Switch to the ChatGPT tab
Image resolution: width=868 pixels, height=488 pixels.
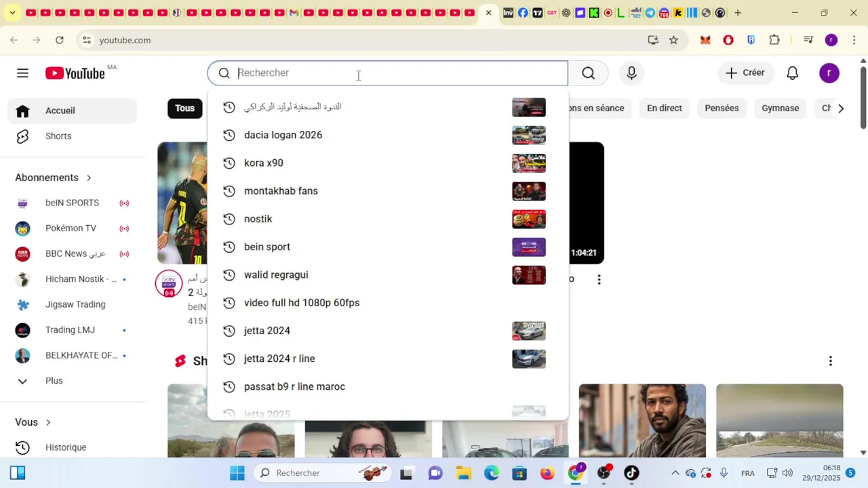[566, 13]
